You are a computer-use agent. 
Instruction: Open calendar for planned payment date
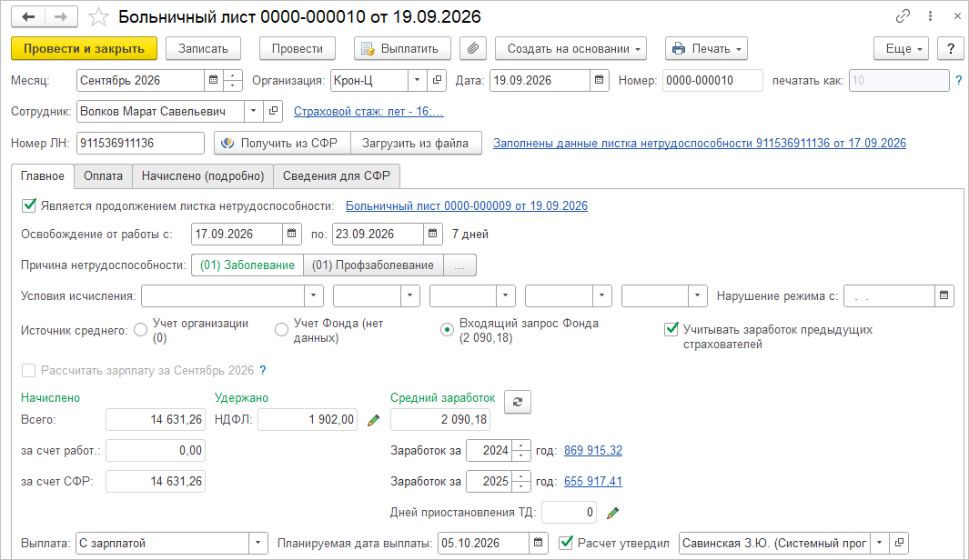point(539,544)
